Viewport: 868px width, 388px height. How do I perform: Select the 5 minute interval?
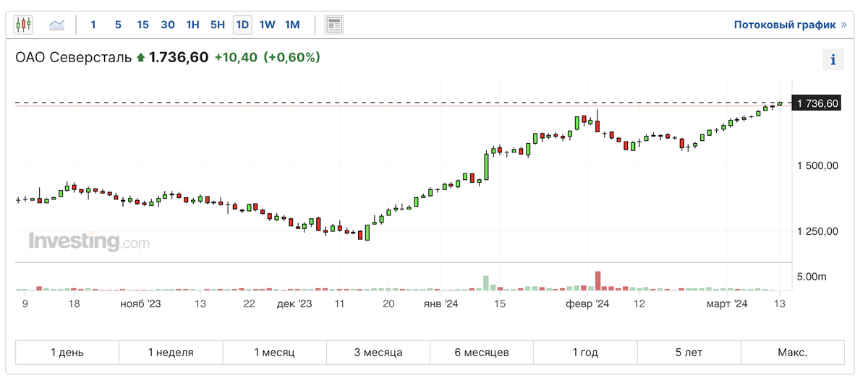click(x=118, y=25)
